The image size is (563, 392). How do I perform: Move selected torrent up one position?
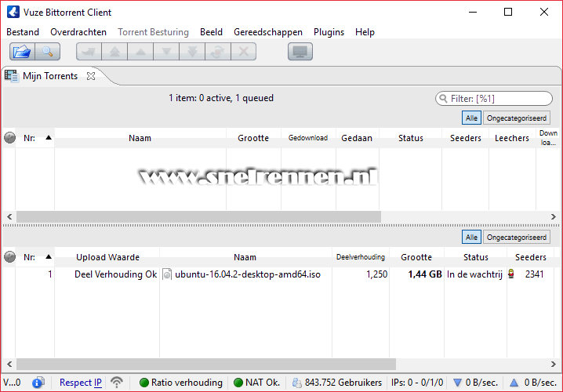(x=140, y=52)
